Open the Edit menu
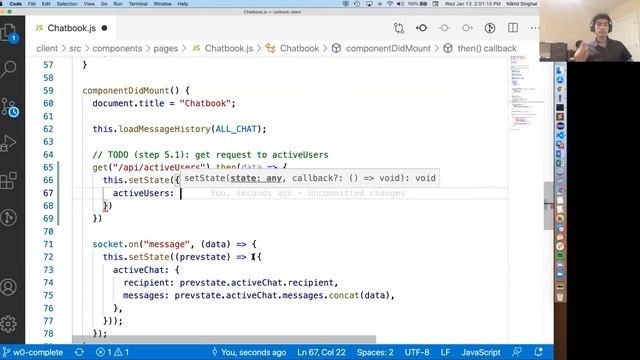The height and width of the screenshot is (360, 640). pyautogui.click(x=46, y=4)
